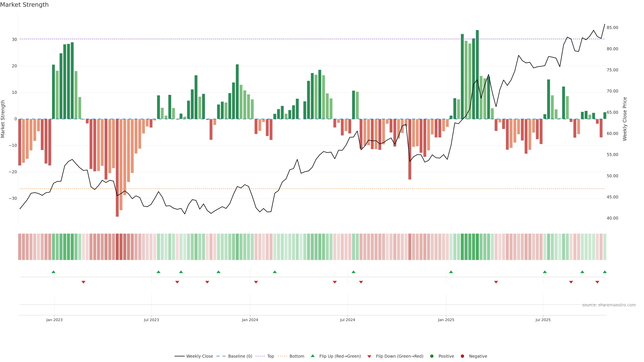Click the Flip Down legend triangle icon
The width and height of the screenshot is (644, 362).
[369, 356]
